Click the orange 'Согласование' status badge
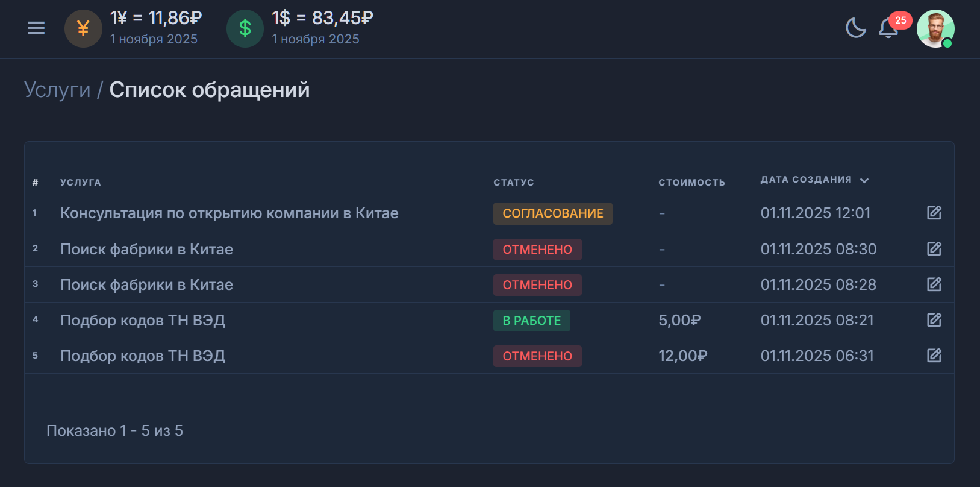 coord(552,213)
